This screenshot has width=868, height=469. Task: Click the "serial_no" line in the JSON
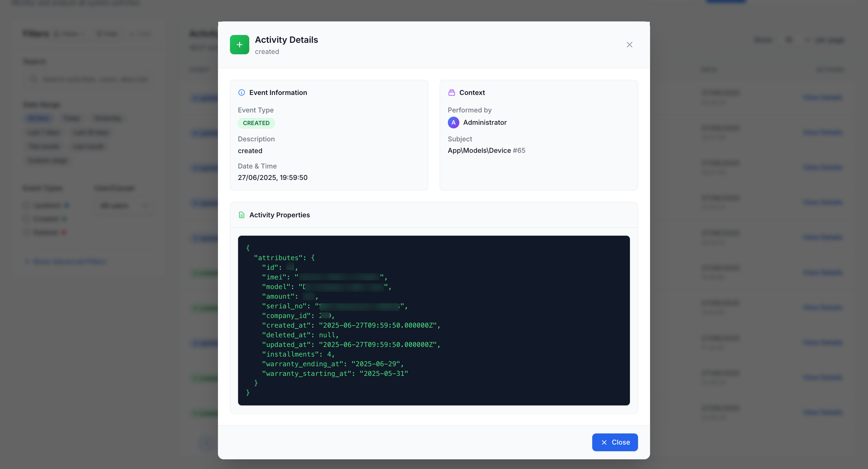(x=335, y=306)
